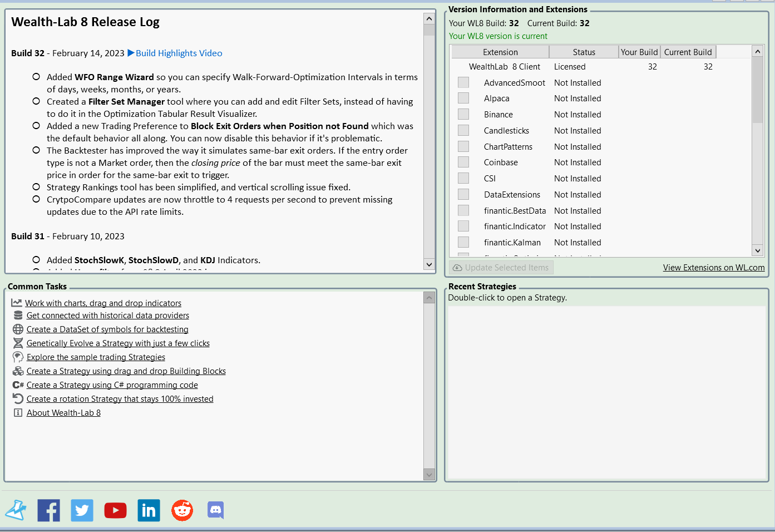Open Get connected with historical data providers
Screen dimensions: 775x532
tap(108, 316)
